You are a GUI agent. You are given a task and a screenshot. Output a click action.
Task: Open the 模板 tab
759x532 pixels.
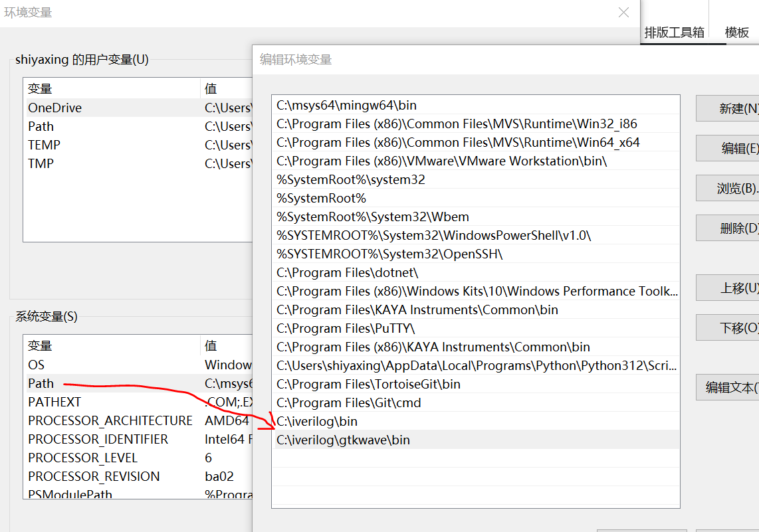tap(736, 33)
